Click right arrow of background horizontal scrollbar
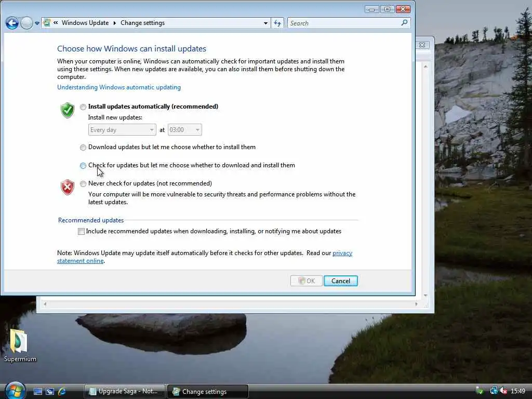The width and height of the screenshot is (532, 399). coord(416,304)
